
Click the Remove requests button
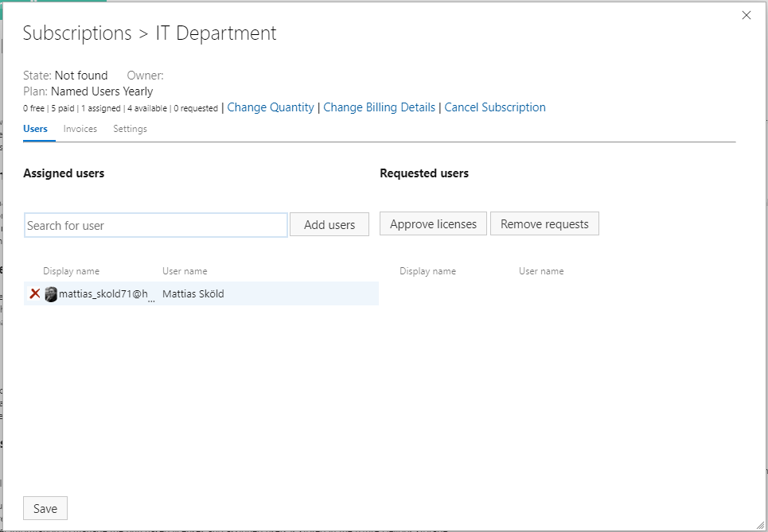point(544,223)
